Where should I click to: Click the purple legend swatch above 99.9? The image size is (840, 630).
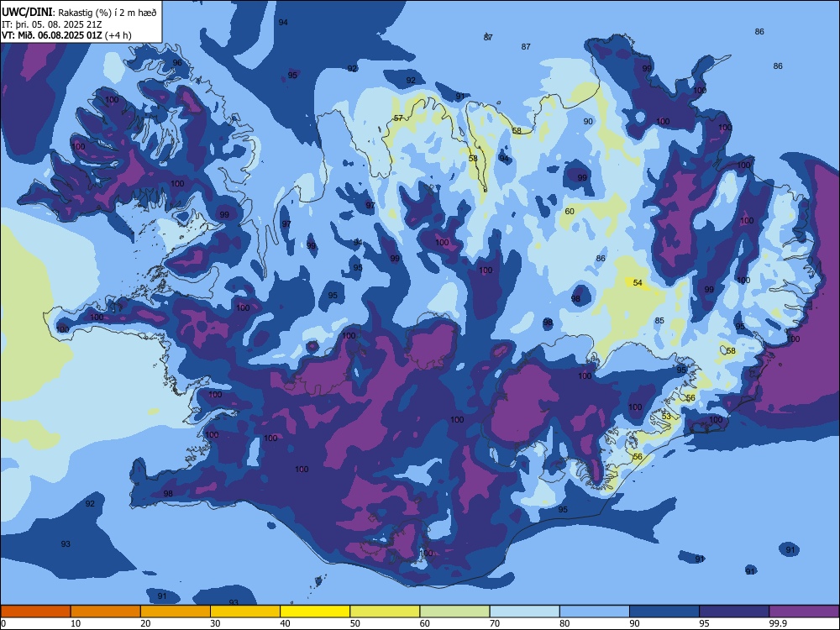pyautogui.click(x=804, y=612)
